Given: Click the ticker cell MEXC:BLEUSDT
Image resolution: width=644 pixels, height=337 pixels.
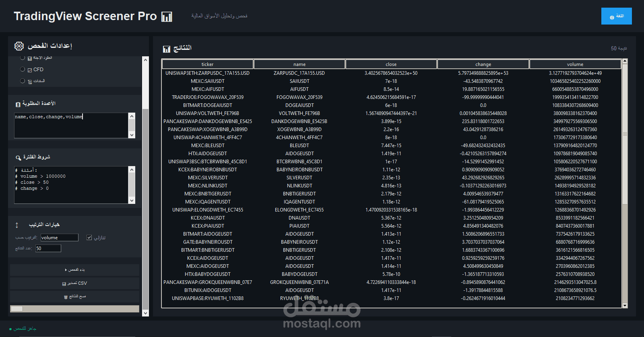Looking at the screenshot, I should (207, 146).
